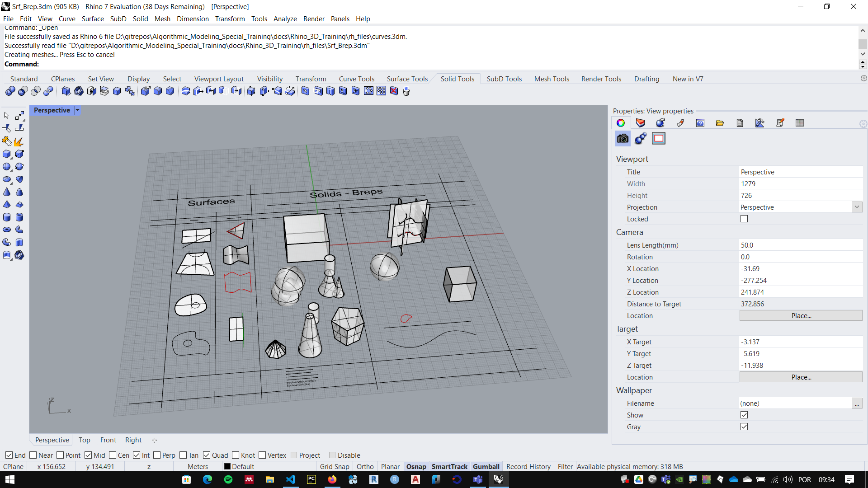Select the Cone tool in left sidebar
This screenshot has width=868, height=488.
point(7,192)
